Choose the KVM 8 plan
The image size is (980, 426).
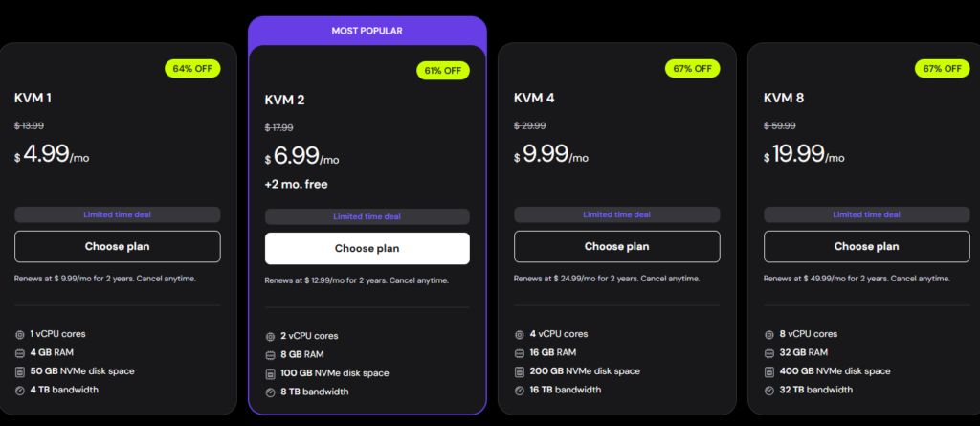click(x=866, y=247)
